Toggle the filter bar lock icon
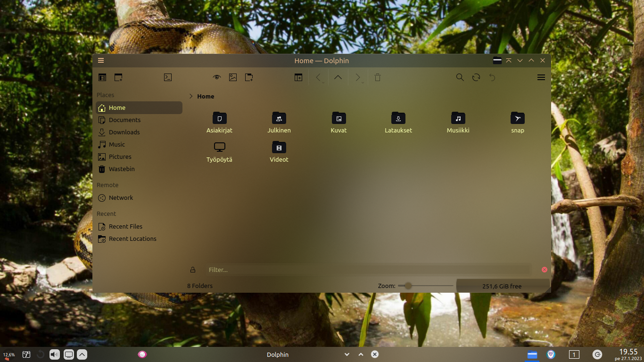Screen dimensions: 644x362 193,270
